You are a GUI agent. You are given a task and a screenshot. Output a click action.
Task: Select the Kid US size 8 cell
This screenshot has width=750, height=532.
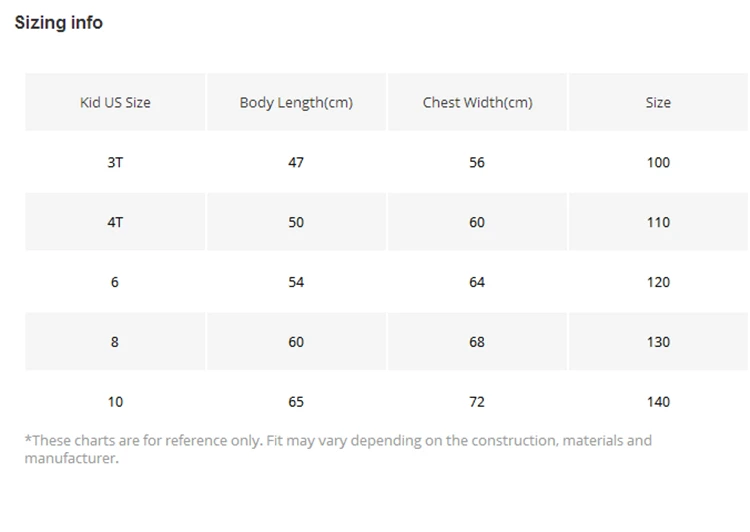(x=115, y=342)
